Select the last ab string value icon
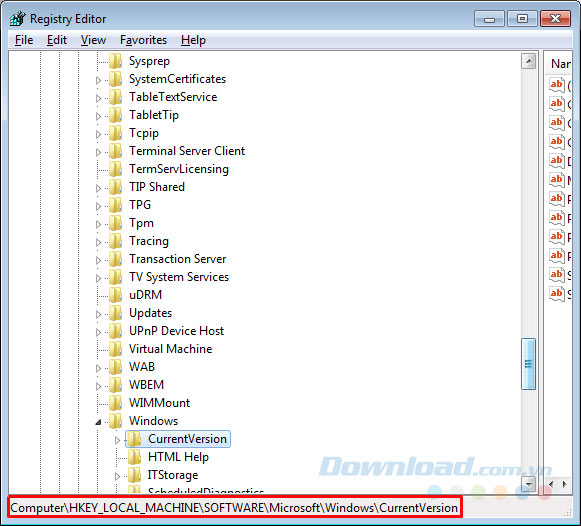 557,293
